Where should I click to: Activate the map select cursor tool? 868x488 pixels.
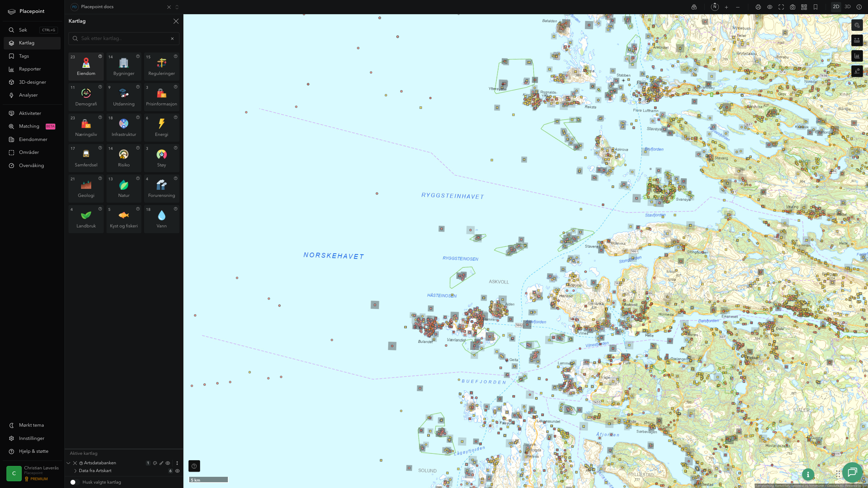(x=857, y=25)
